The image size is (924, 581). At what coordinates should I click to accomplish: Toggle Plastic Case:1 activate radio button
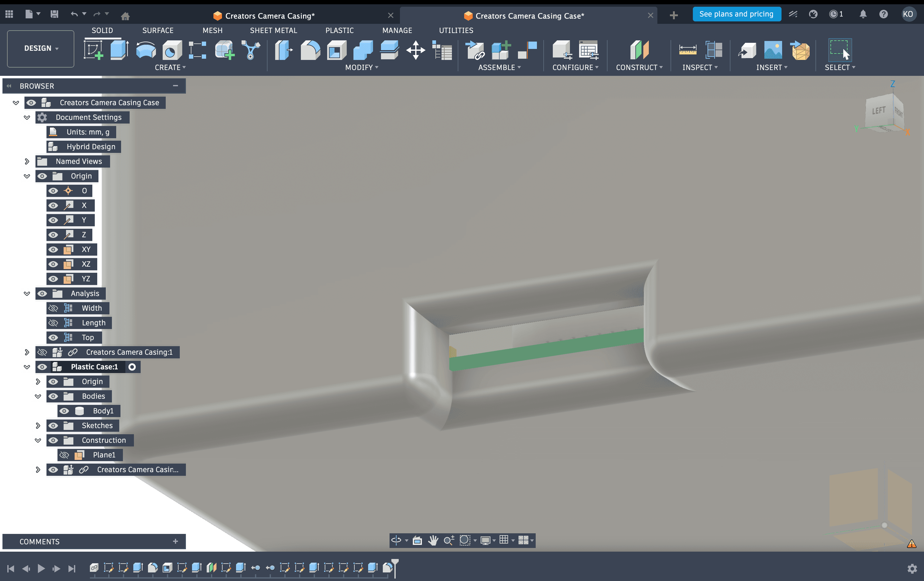(x=132, y=367)
